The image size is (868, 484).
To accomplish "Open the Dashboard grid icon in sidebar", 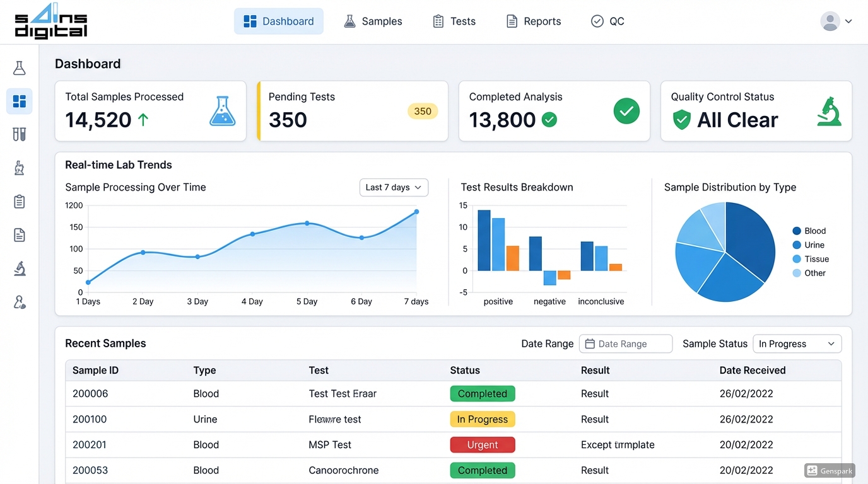I will click(x=19, y=101).
